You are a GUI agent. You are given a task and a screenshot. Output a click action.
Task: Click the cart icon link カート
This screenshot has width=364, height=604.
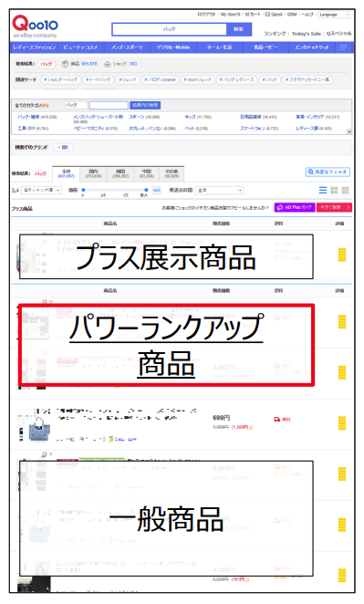253,15
